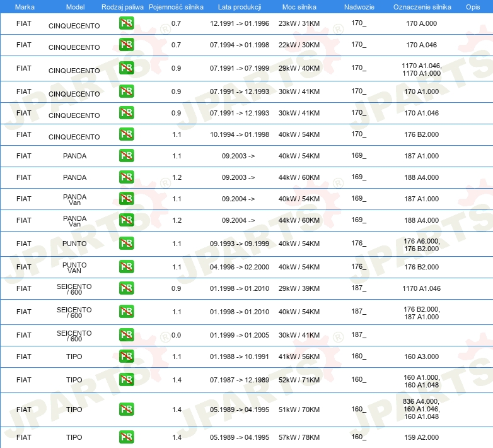Click fuel icon in SEICENTO 1.1 row
The width and height of the screenshot is (493, 448).
[126, 312]
